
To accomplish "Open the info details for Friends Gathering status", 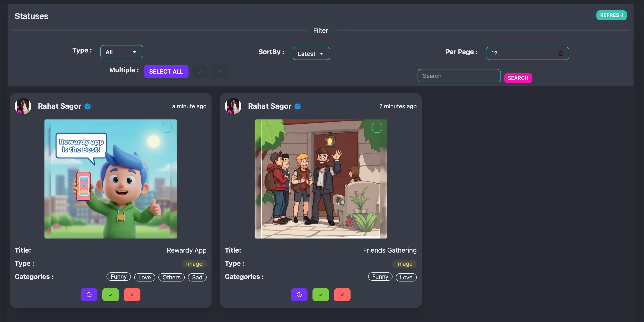I will click(x=299, y=295).
